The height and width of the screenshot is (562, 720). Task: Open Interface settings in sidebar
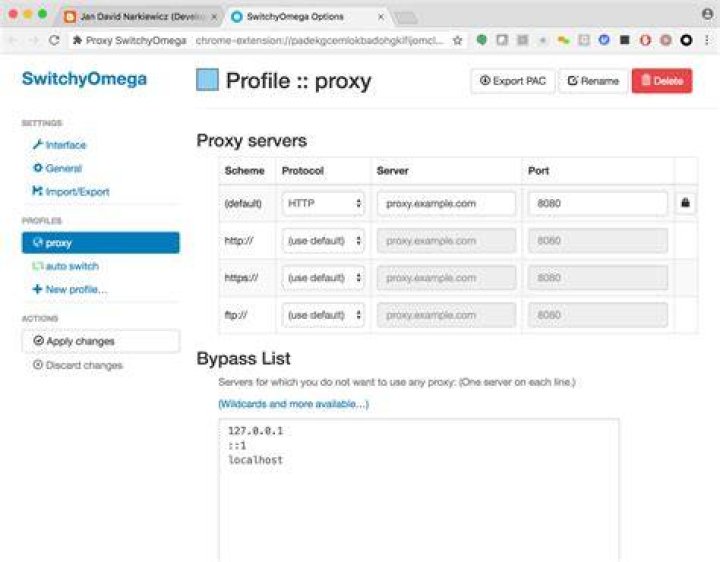coord(59,145)
